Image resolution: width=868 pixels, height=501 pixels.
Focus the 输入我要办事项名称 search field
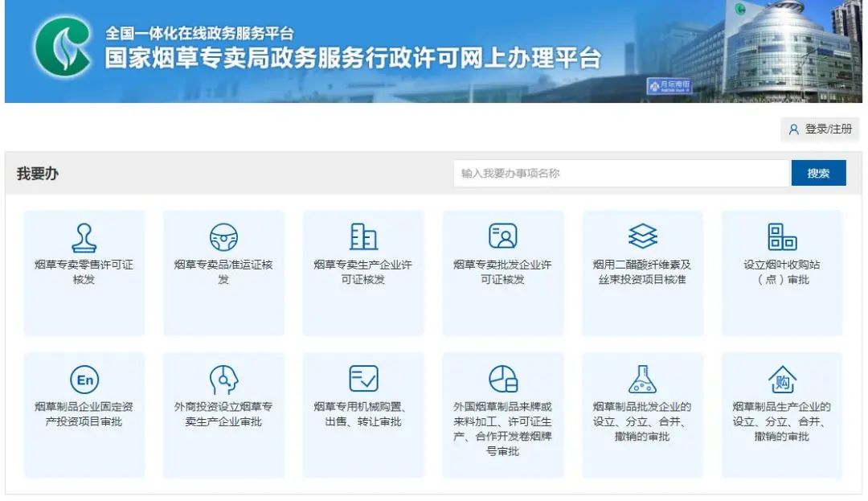tap(621, 173)
